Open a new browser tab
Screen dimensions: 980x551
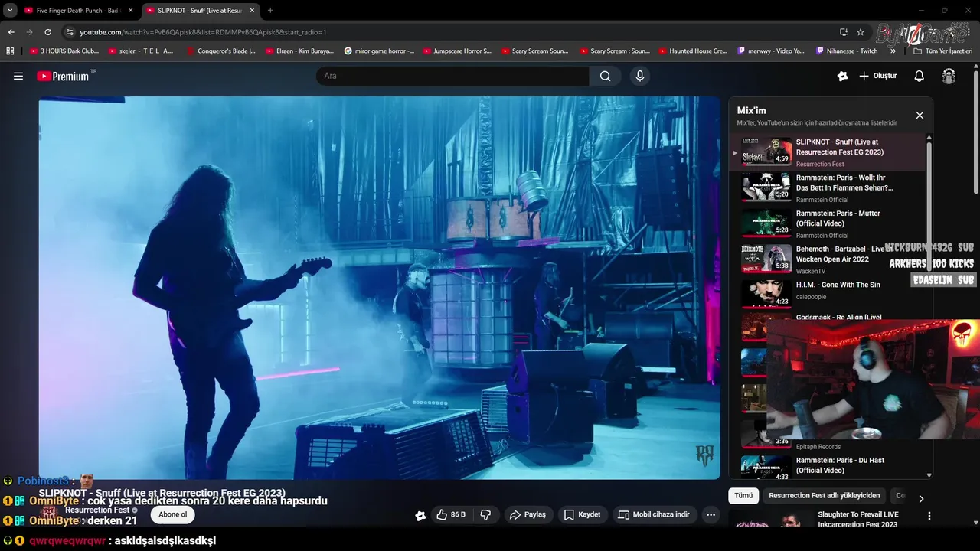coord(270,11)
